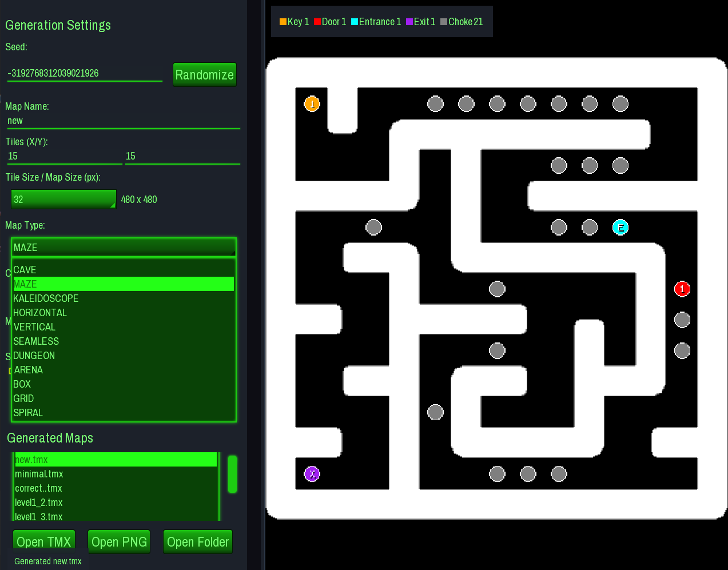
Task: Select level1_2.tmx in Generated Maps list
Action: 116,503
